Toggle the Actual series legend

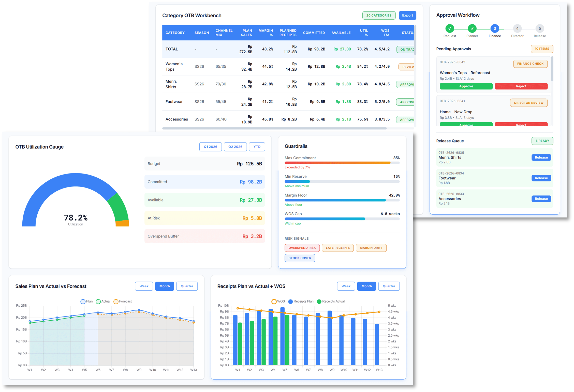pos(103,301)
